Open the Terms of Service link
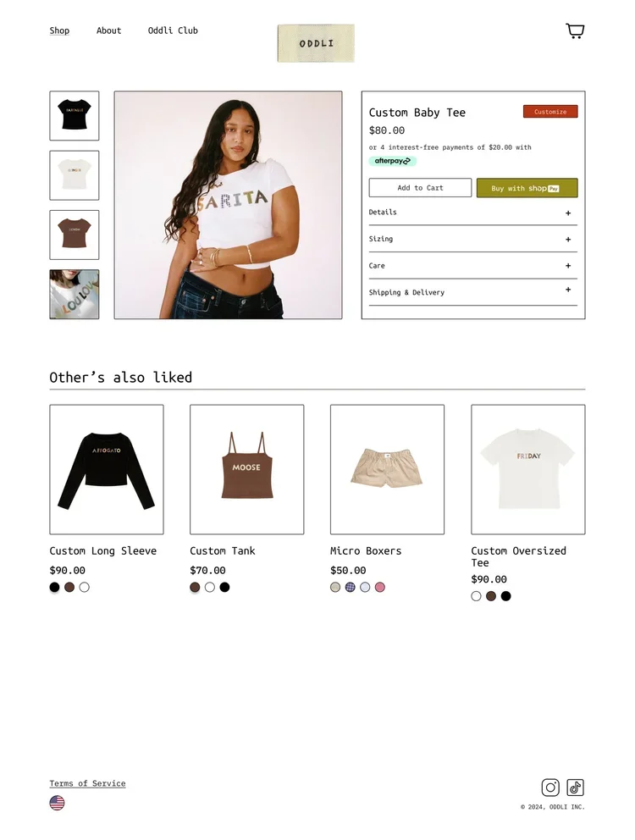 pyautogui.click(x=87, y=783)
